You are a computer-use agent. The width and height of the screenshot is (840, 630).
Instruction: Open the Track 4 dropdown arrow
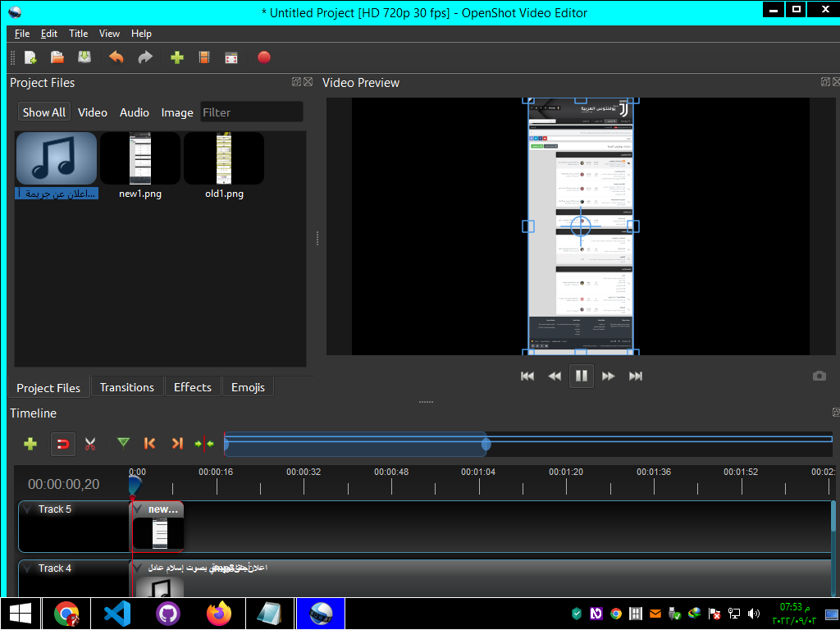click(x=28, y=568)
